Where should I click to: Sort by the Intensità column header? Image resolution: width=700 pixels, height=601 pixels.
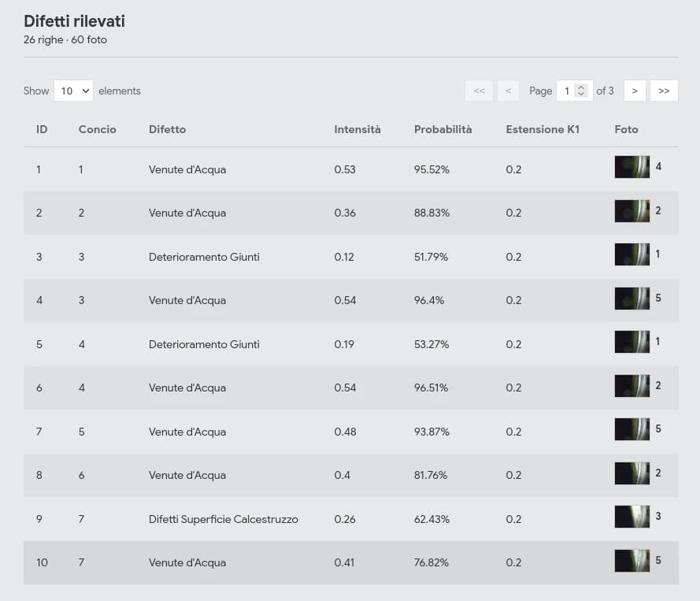[357, 129]
